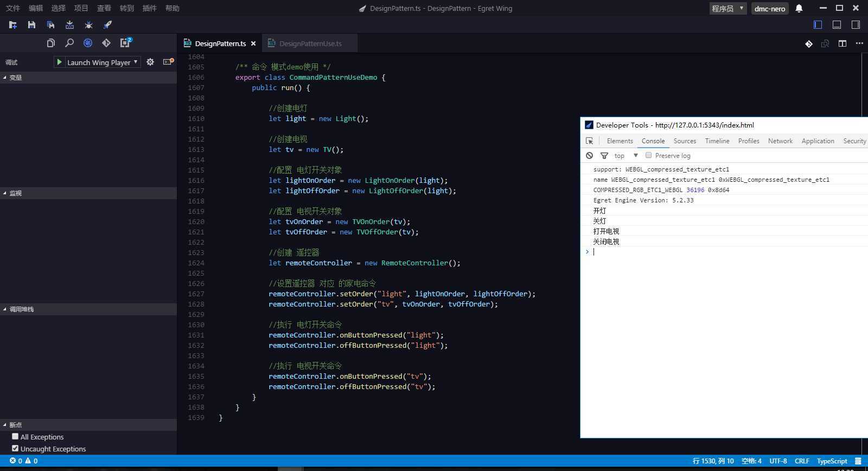Split the editor with split-view icon

click(x=842, y=43)
